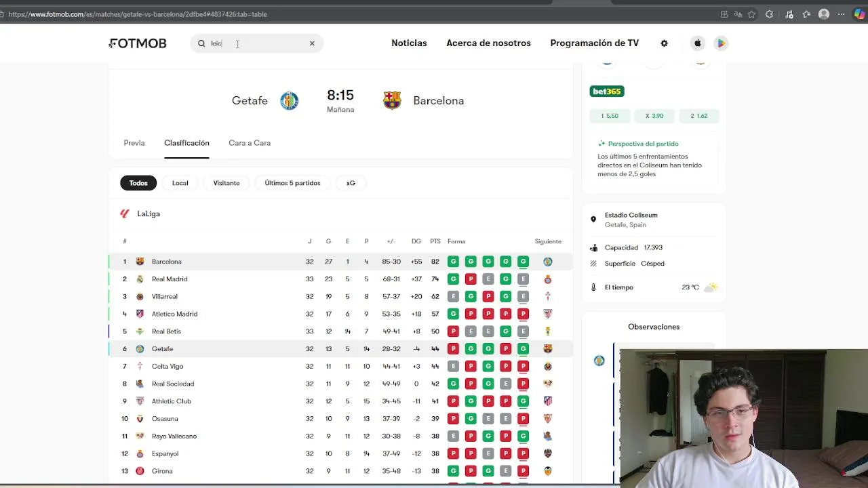Viewport: 868px width, 488px height.
Task: Select away win odds 2 1.62
Action: (x=699, y=116)
